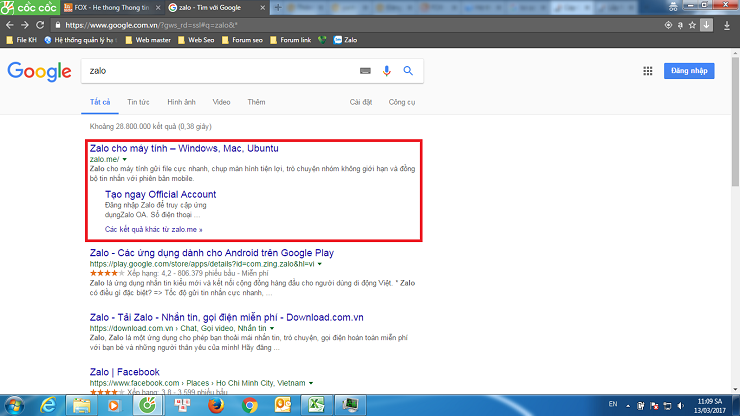This screenshot has width=740, height=416.
Task: Expand download.com.vn result URL dropdown arrow
Action: [272, 328]
